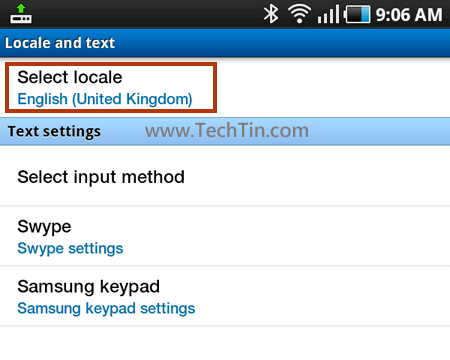The image size is (450, 360).
Task: Tap English (United Kingdom) locale value
Action: 105,99
